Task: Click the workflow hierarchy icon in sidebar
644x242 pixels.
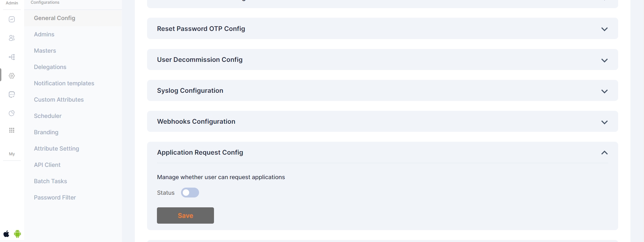Action: pyautogui.click(x=12, y=57)
